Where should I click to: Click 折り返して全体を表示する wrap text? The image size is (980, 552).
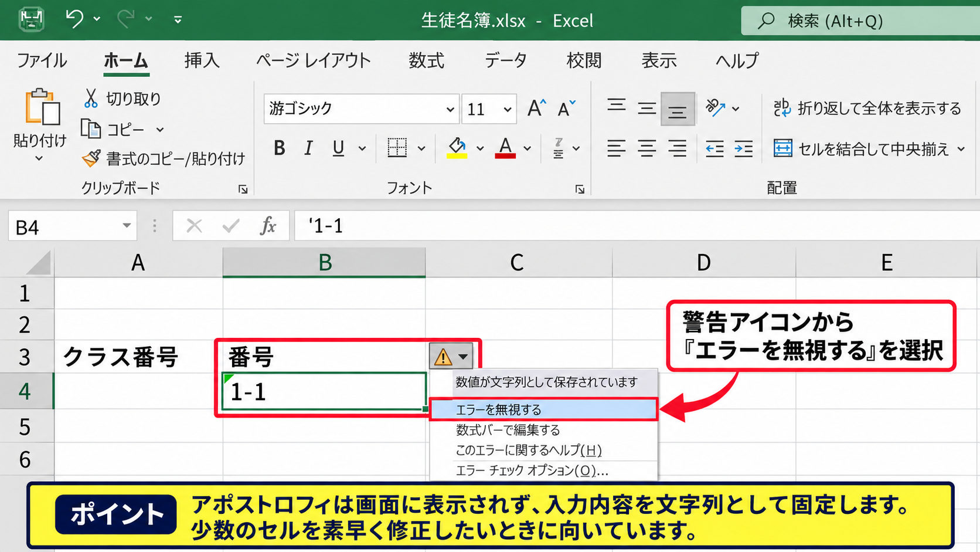pos(867,108)
